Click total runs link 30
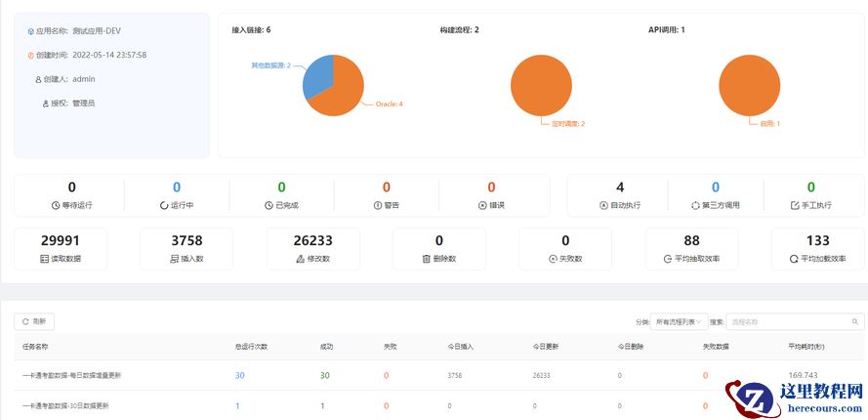Image resolution: width=868 pixels, height=420 pixels. [239, 376]
